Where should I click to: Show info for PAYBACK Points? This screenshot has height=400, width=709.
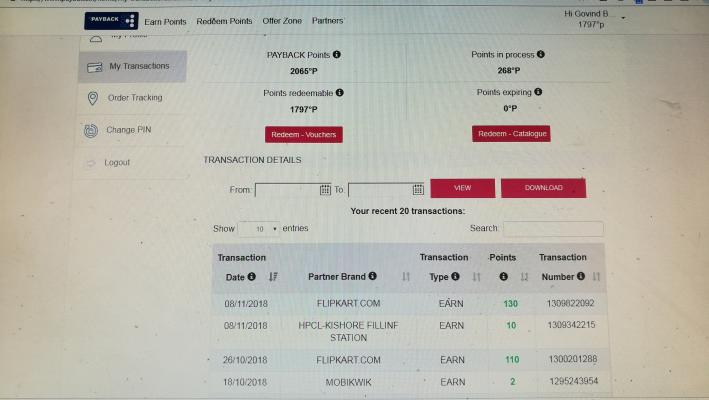pyautogui.click(x=337, y=54)
